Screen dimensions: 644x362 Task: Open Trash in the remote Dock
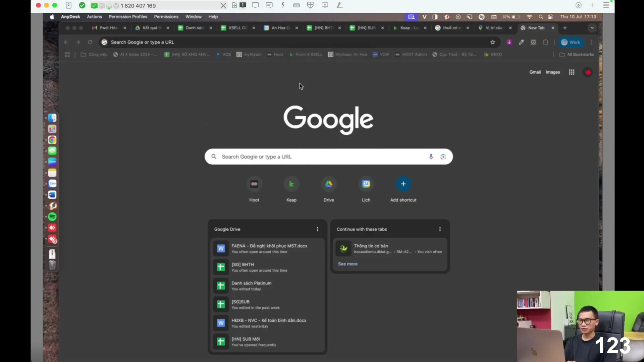coord(52,265)
